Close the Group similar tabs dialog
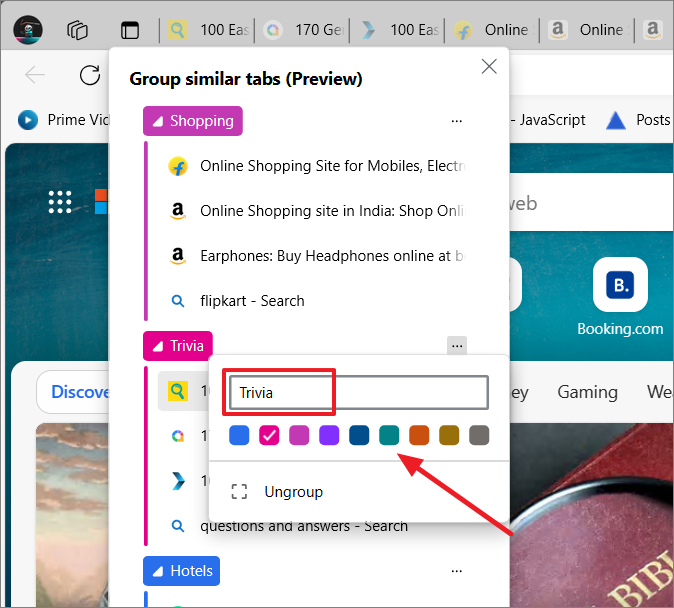The image size is (674, 608). click(x=489, y=67)
